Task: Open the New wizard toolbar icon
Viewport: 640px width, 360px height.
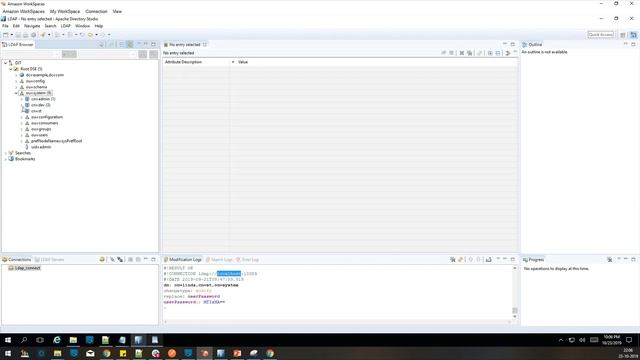Action: pos(6,35)
